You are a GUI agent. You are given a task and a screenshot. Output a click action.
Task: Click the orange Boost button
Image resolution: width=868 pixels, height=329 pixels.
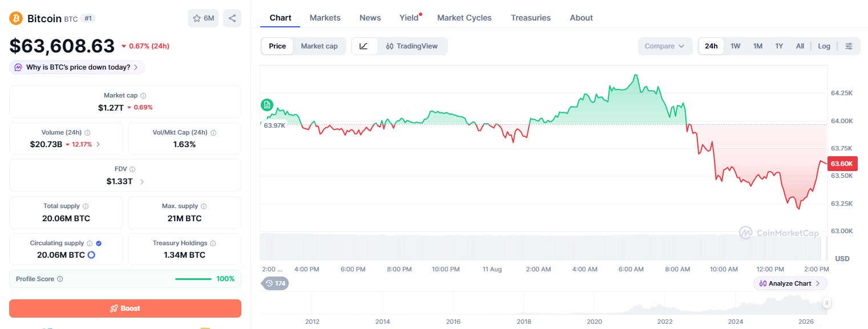click(x=125, y=308)
